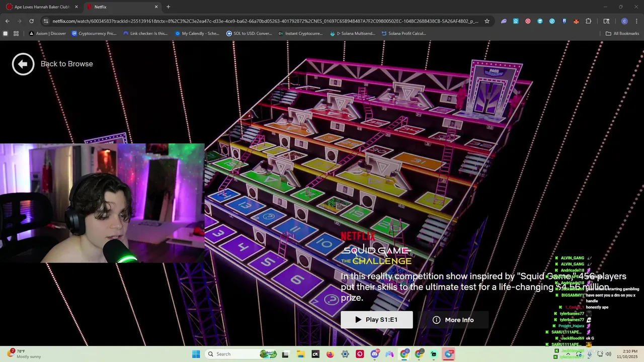
Task: Go back to the previous page
Action: [x=7, y=21]
